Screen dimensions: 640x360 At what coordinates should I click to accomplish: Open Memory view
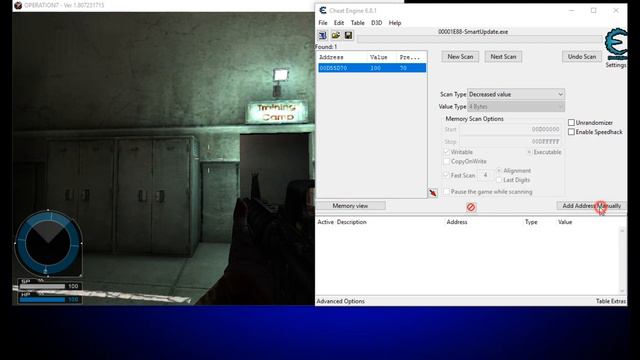[350, 206]
